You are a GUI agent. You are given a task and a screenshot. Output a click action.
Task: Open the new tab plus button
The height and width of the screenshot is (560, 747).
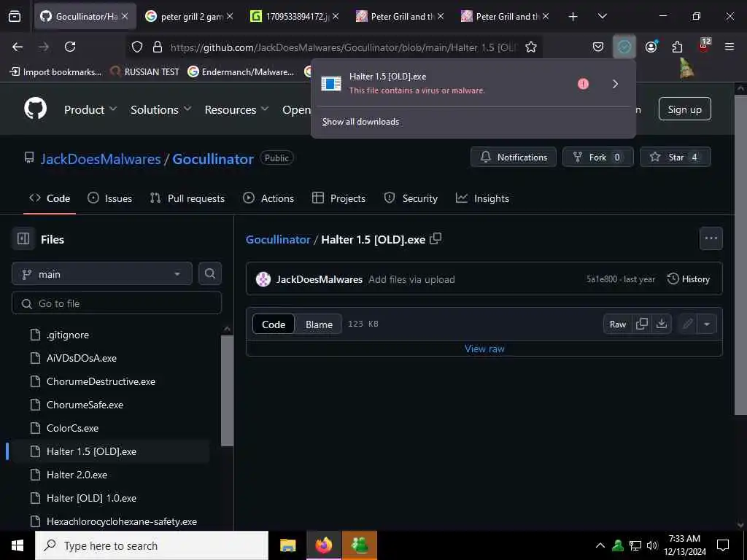click(x=573, y=17)
